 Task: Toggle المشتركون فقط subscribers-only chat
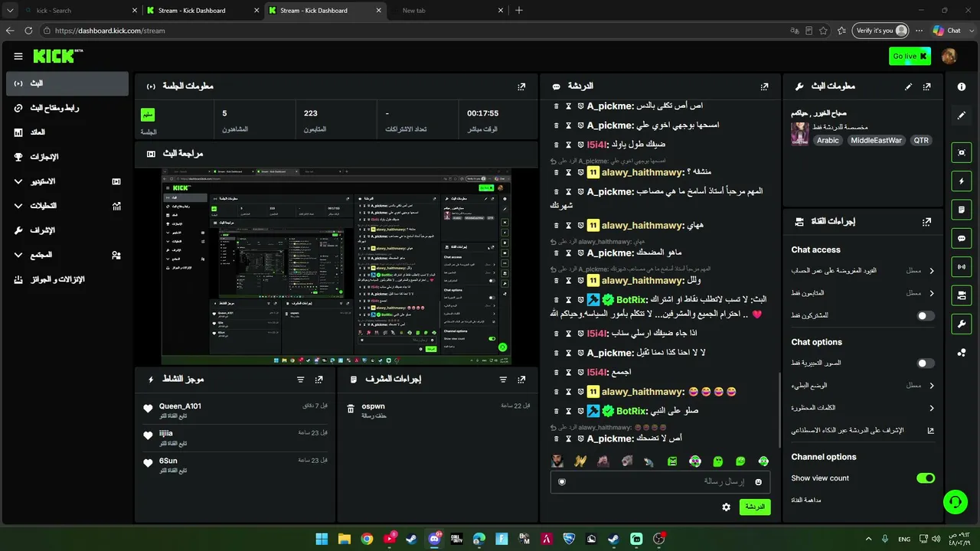click(x=926, y=315)
